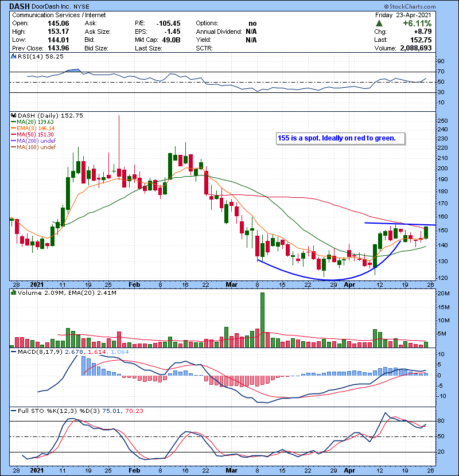Click the tallest green volume bar in March
459x476 pixels.
[x=262, y=320]
